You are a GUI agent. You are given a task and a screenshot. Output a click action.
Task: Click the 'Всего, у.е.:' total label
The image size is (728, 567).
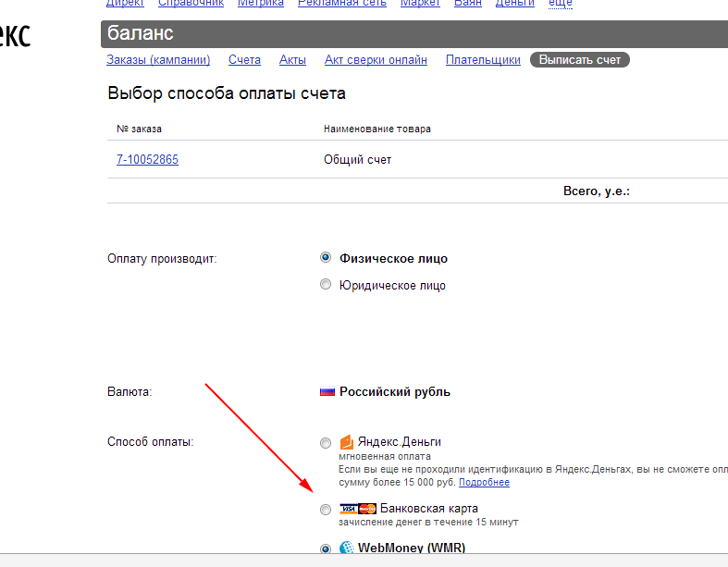pyautogui.click(x=597, y=191)
